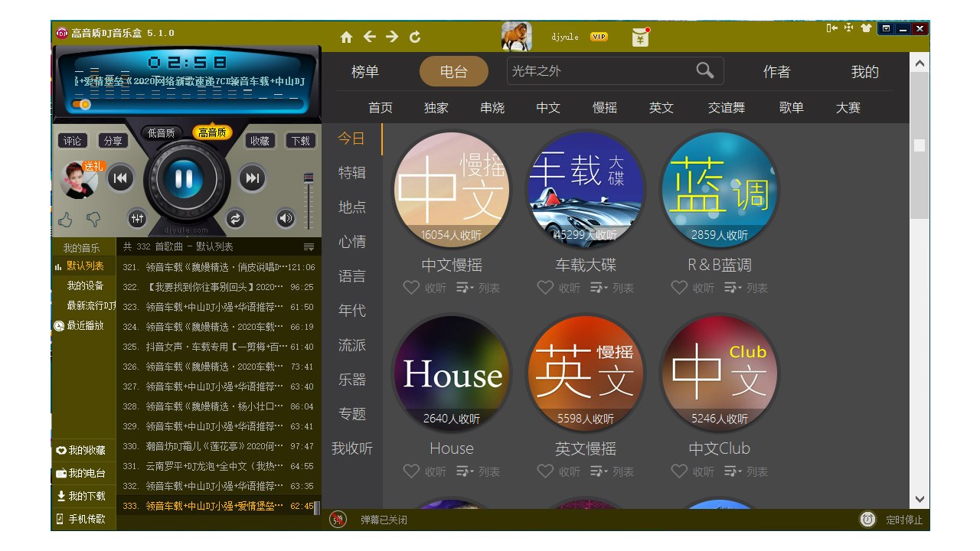Select the 特辑 category
This screenshot has width=980, height=551.
pos(352,173)
